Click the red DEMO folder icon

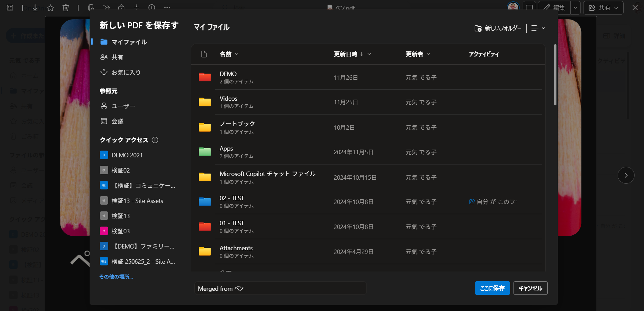tap(205, 77)
